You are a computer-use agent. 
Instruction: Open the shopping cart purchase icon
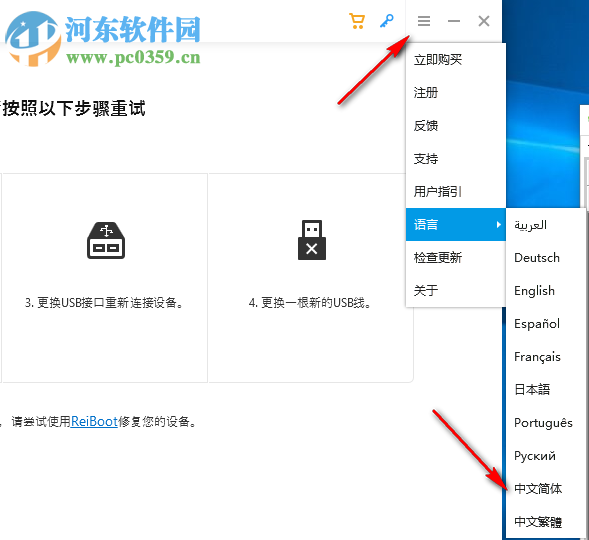coord(357,21)
